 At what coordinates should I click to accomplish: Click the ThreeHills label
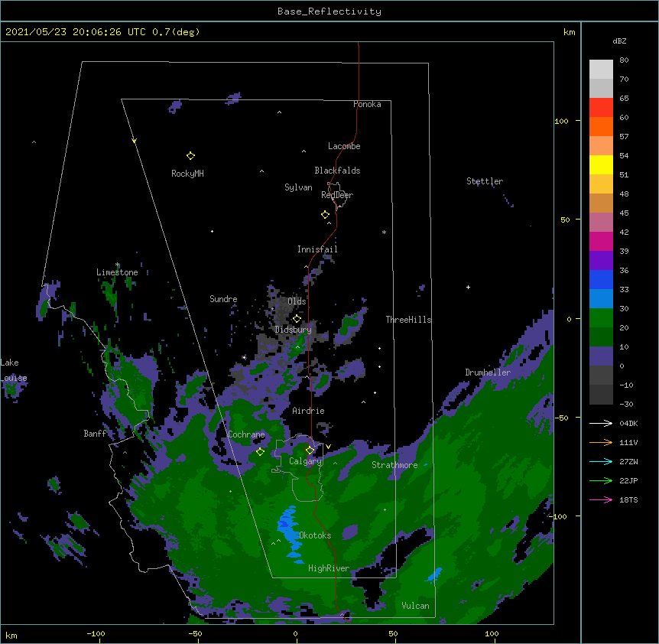[408, 320]
